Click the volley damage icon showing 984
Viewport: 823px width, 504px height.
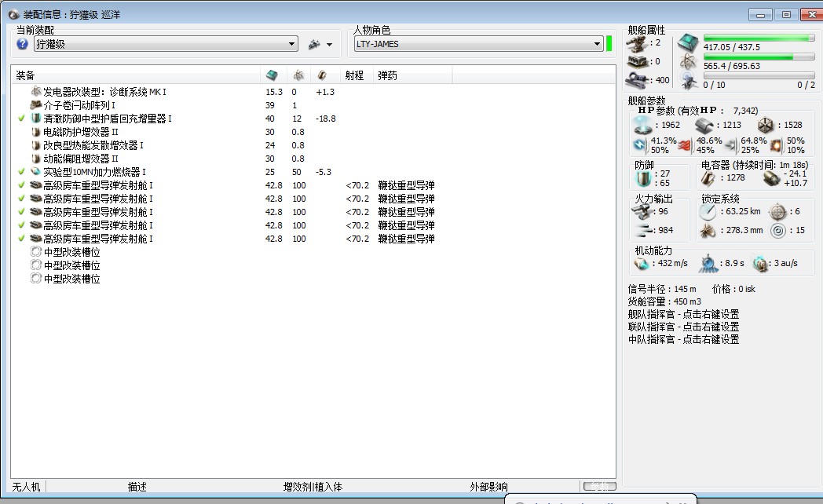pos(643,230)
